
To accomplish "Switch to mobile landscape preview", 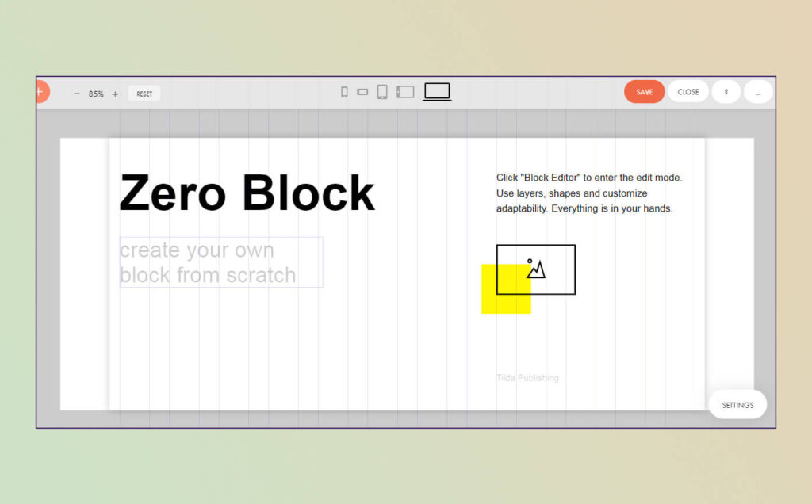I will tap(362, 92).
